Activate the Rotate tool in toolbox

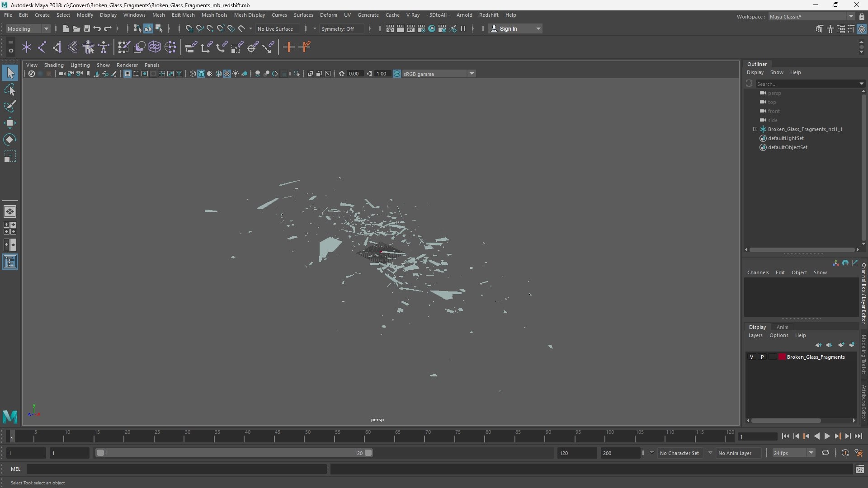coord(10,140)
